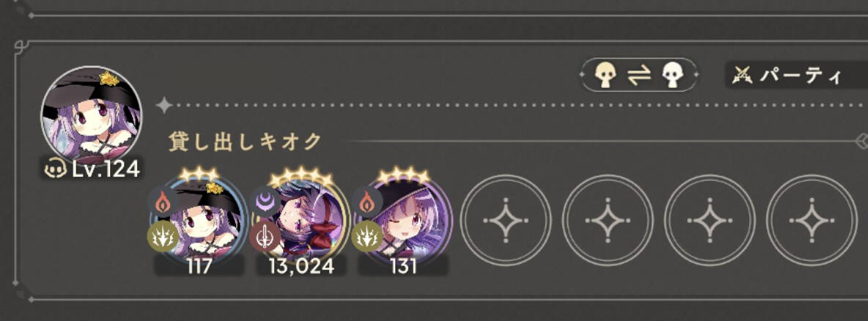868x321 pixels.
Task: Add Kioku to third empty slot
Action: (710, 221)
